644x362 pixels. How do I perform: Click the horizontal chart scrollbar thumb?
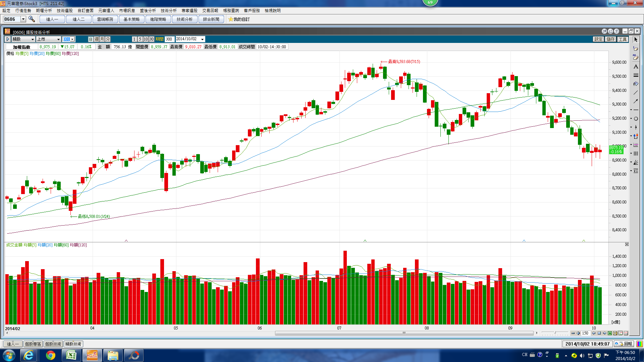point(404,333)
